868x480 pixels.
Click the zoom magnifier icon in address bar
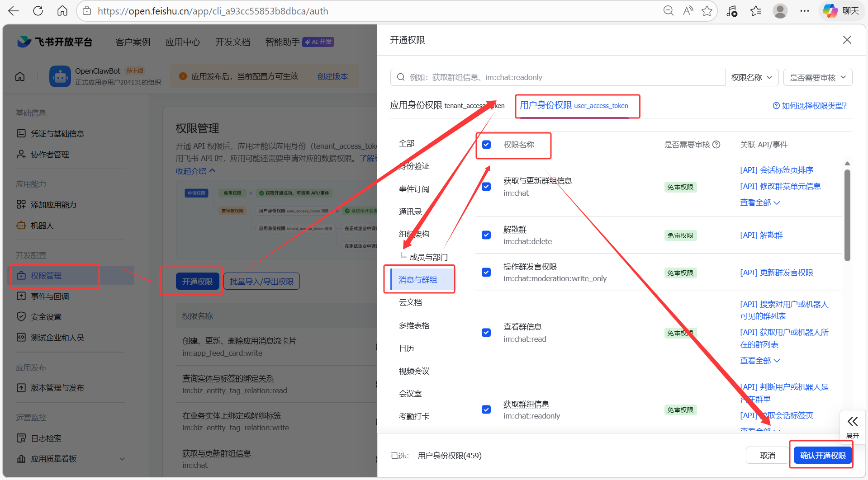coord(668,11)
